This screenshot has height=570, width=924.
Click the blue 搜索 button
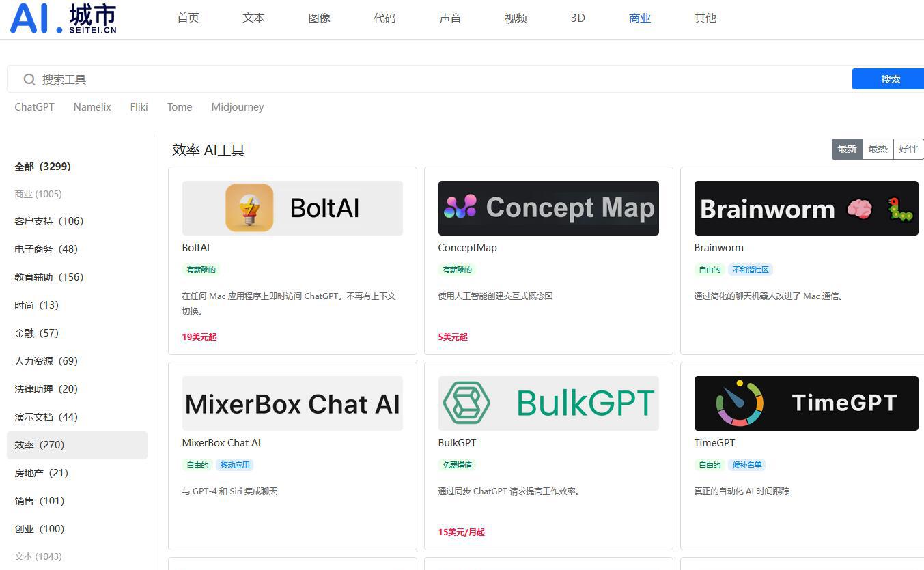tap(888, 79)
